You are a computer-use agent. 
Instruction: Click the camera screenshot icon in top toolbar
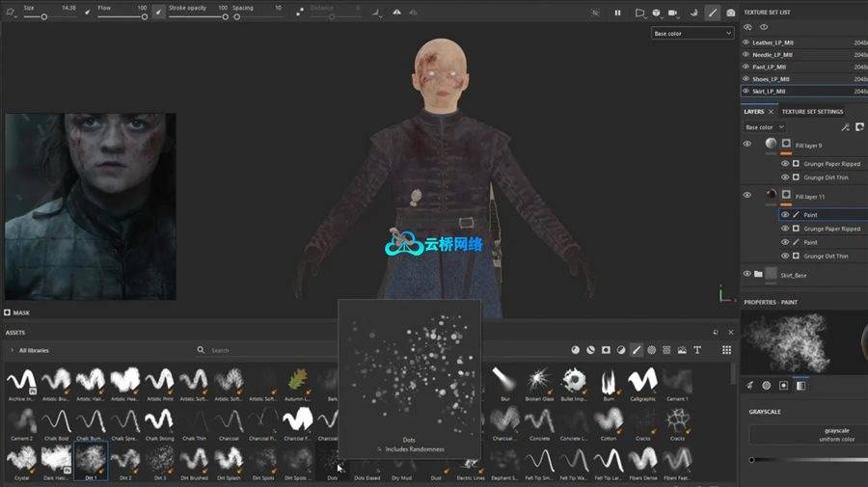pos(730,13)
